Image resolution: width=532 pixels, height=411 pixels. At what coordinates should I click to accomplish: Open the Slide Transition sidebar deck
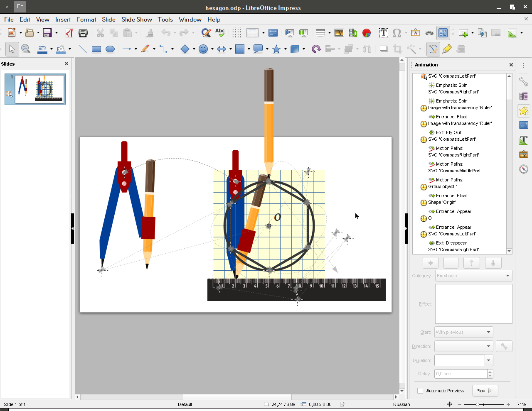524,96
